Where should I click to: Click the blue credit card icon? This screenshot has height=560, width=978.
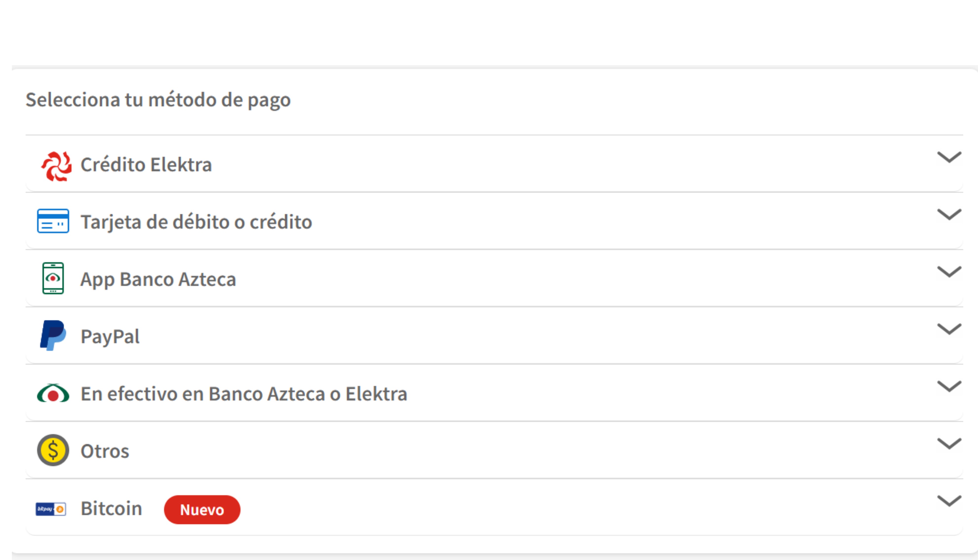[x=53, y=221]
